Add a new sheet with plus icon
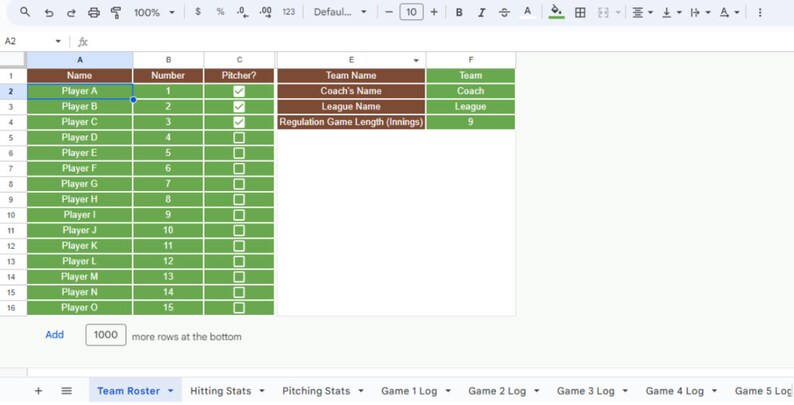The height and width of the screenshot is (405, 794). click(38, 391)
